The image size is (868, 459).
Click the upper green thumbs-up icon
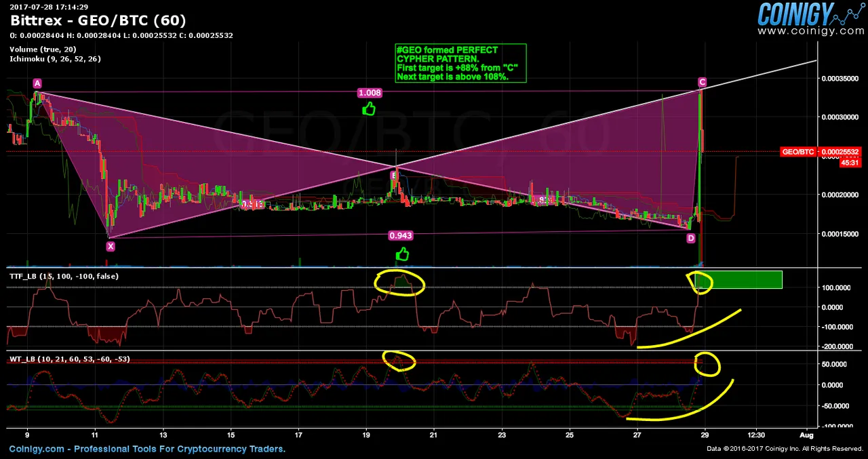click(x=369, y=108)
